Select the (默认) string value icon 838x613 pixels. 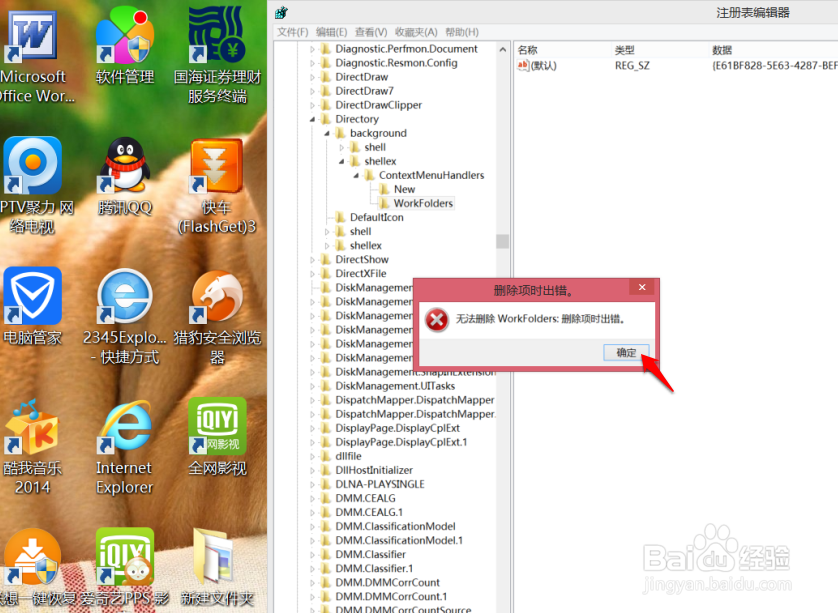[x=523, y=65]
